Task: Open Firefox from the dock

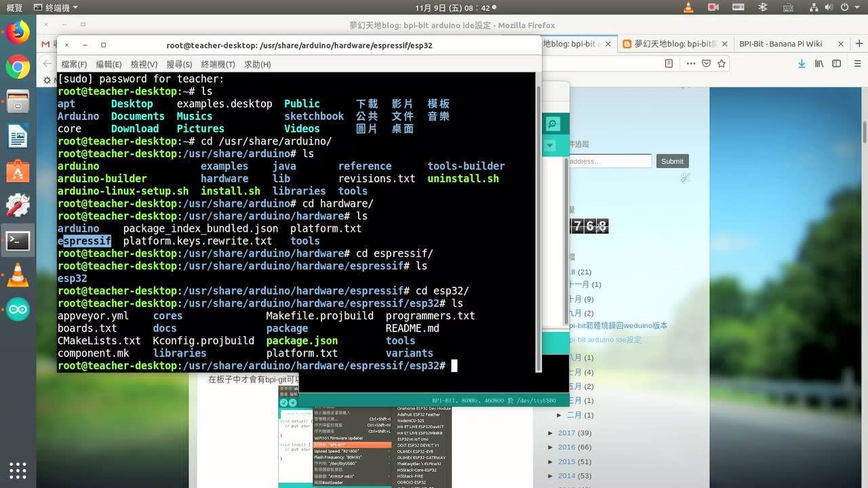Action: [x=18, y=32]
